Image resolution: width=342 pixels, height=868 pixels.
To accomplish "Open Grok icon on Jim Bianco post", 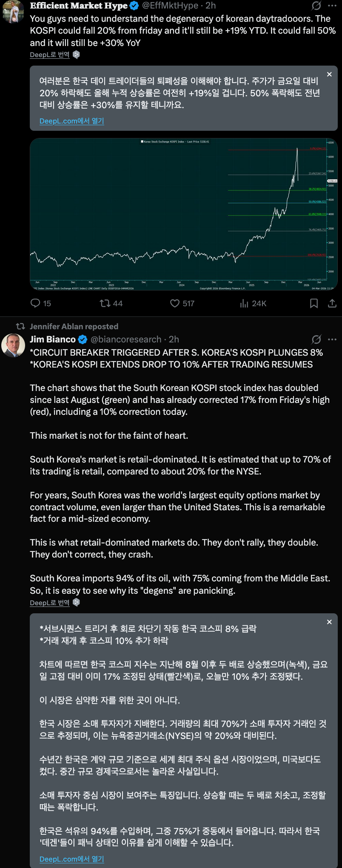I will [316, 339].
